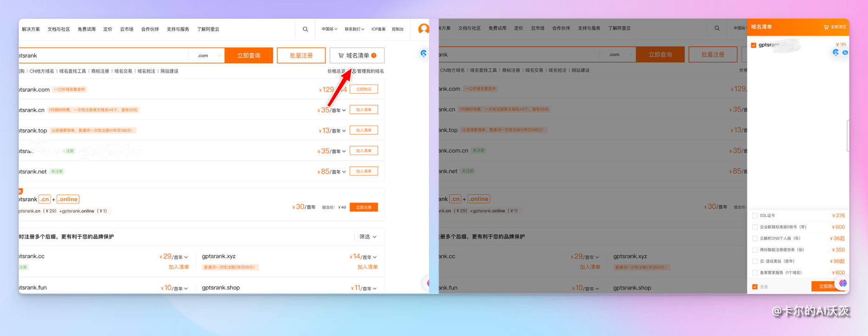868x336 pixels.
Task: Click 域名查找工具 link in the left page
Action: pos(73,71)
